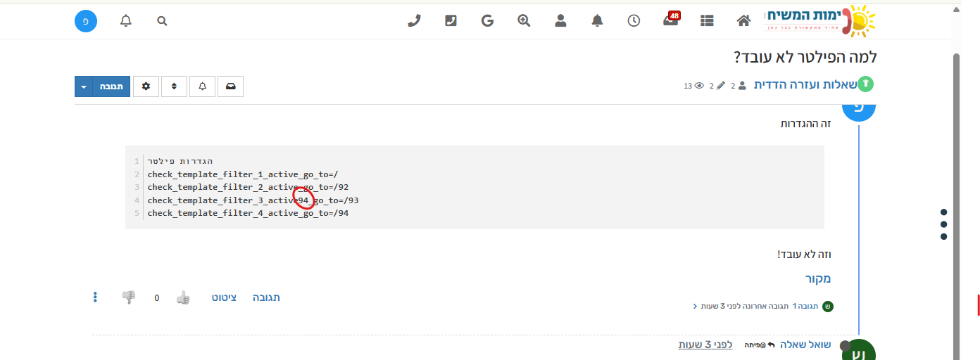Downvote the post with thumbs down
980x360 pixels.
[128, 297]
